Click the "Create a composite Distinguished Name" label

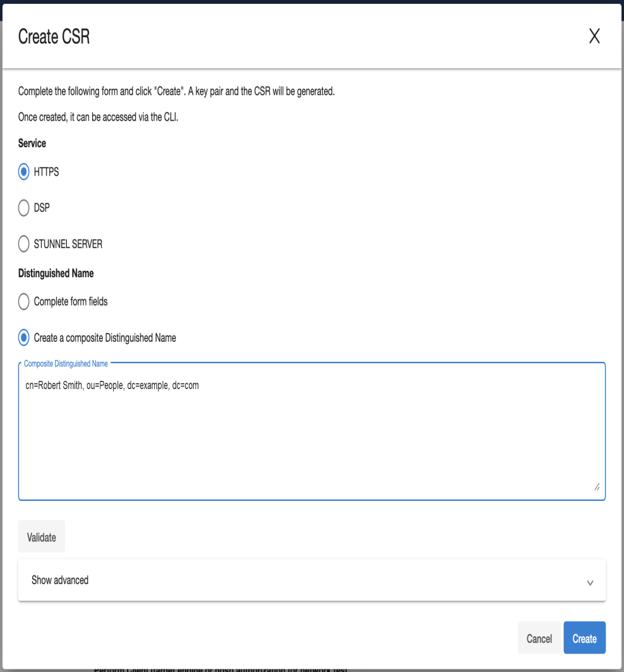point(105,338)
